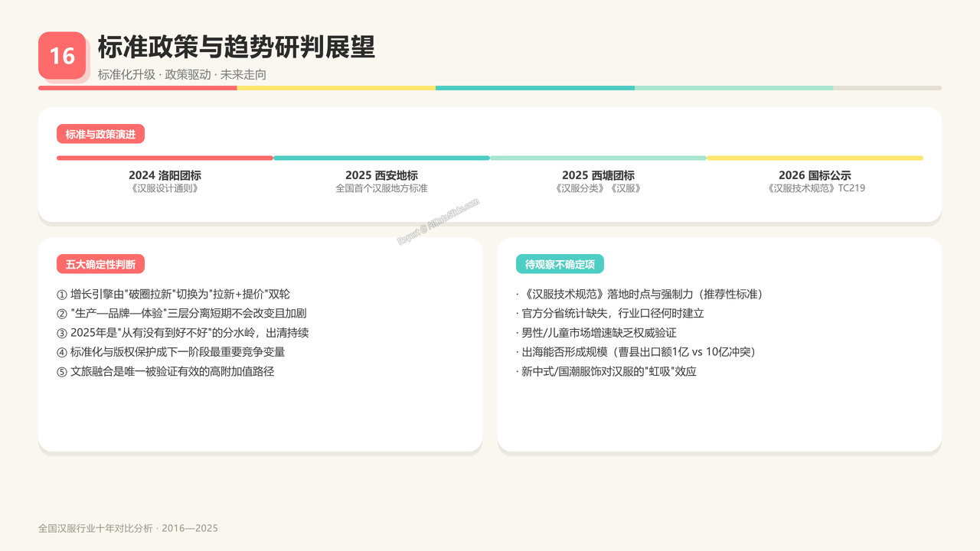Click the red timeline bar above 洛阳团标
The width and height of the screenshot is (980, 551).
coord(165,158)
